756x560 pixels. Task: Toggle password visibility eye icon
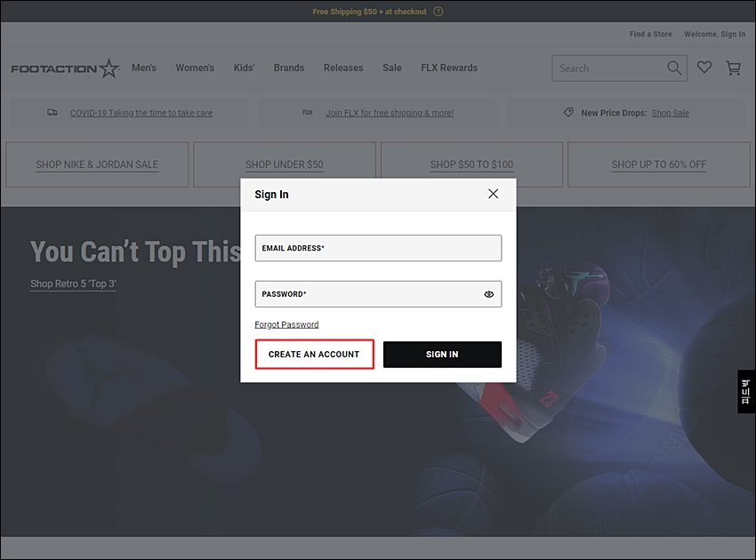pos(489,294)
